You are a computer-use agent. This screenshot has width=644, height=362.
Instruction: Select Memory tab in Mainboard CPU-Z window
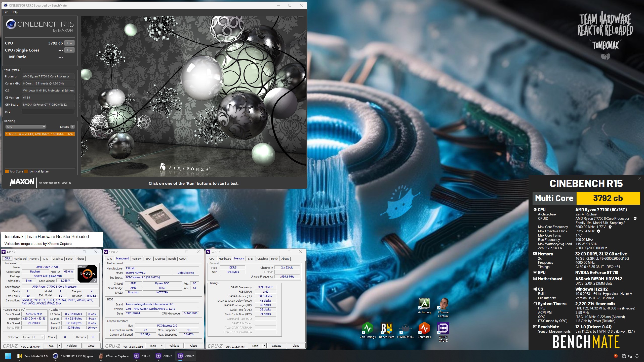(x=137, y=259)
